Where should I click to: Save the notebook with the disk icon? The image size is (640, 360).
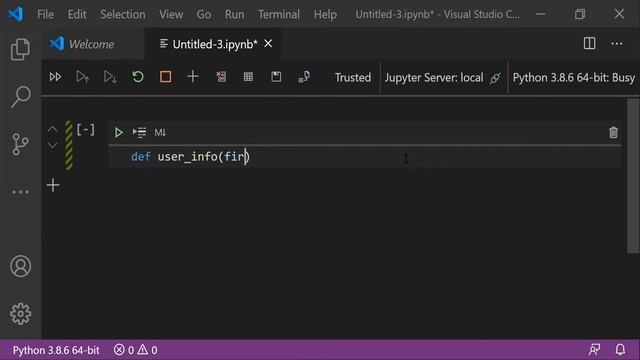(x=276, y=77)
